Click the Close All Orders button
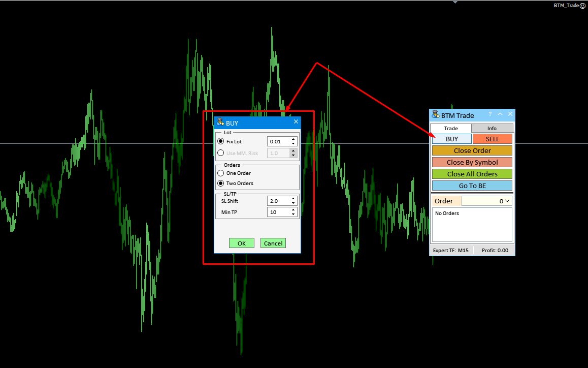Screen dimensions: 588x368 [472, 174]
